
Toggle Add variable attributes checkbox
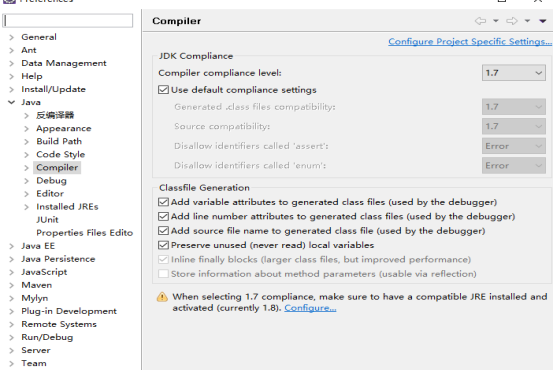tap(163, 202)
